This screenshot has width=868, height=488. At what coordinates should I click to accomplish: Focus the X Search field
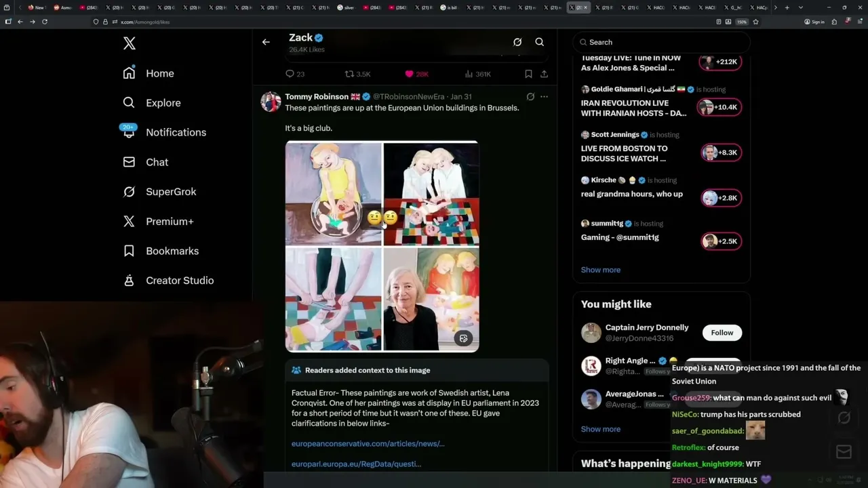click(661, 42)
